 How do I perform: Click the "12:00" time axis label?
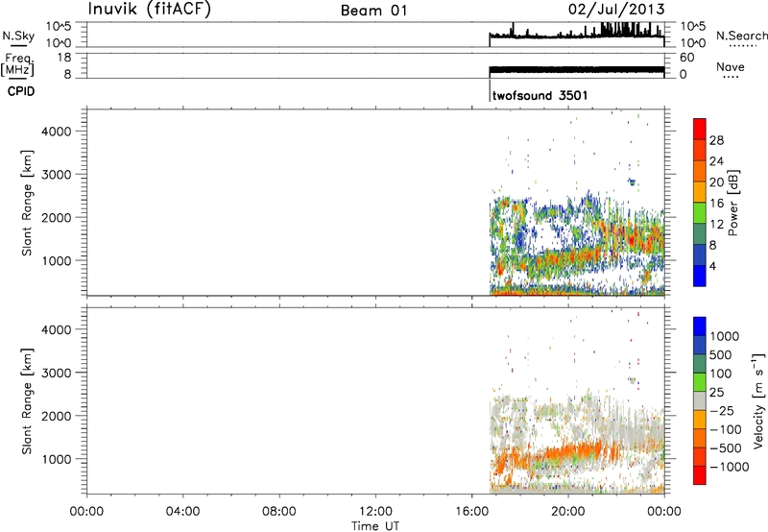(x=375, y=512)
